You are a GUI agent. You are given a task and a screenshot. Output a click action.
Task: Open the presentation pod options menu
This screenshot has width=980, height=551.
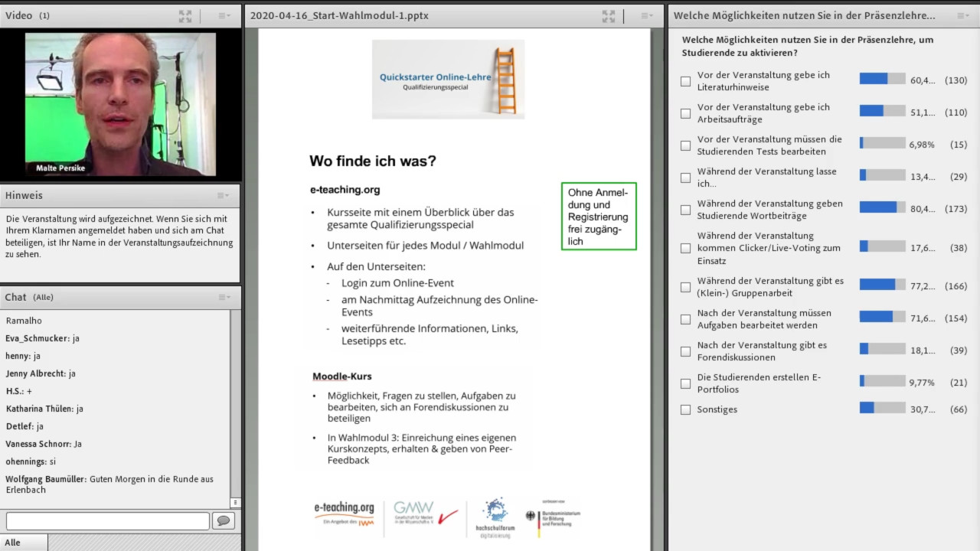(647, 15)
